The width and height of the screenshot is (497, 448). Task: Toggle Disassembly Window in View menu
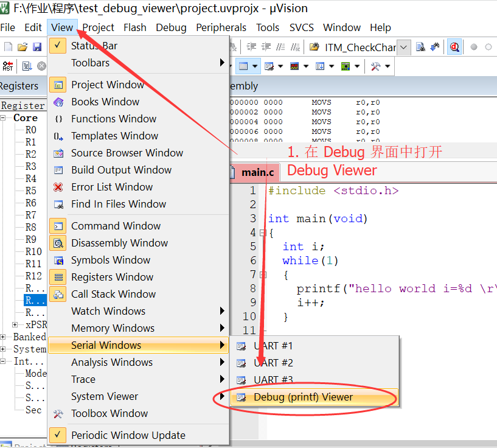tap(139, 243)
